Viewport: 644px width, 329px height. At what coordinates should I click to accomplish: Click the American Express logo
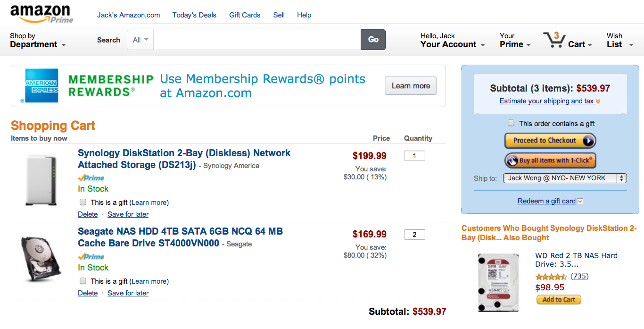(x=41, y=86)
